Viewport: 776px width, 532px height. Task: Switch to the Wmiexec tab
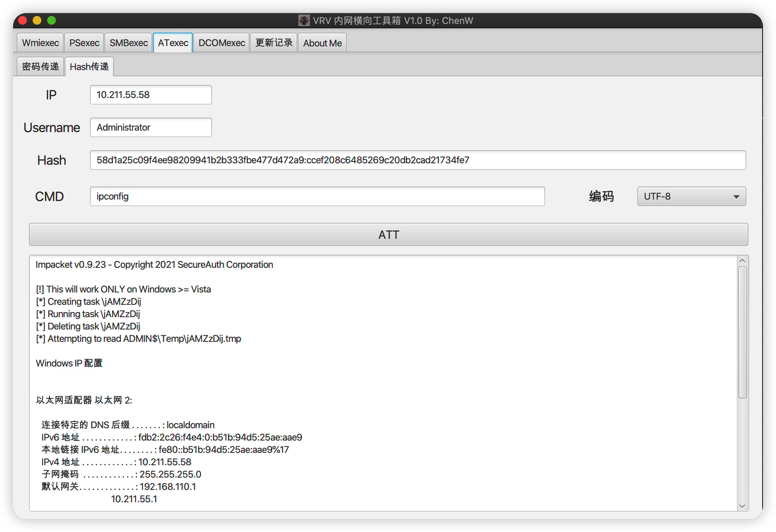click(40, 43)
